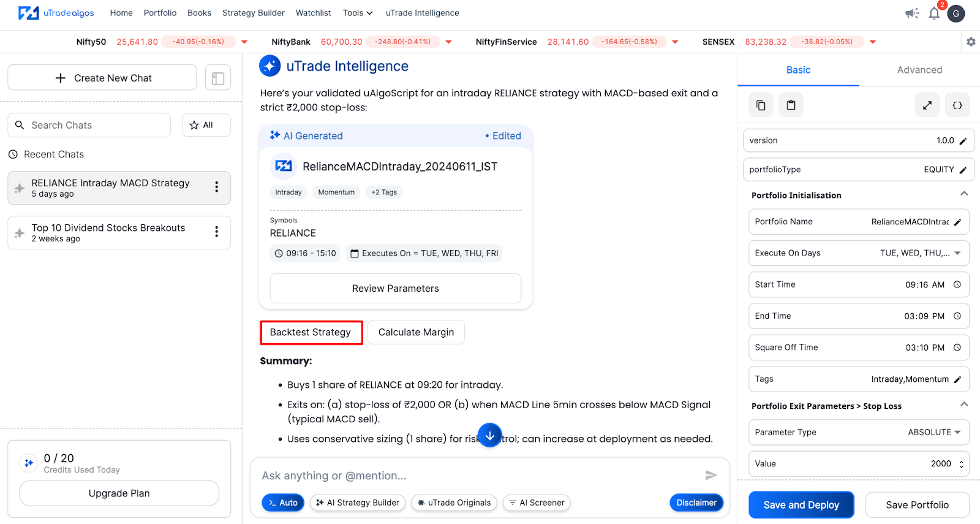Open Strategy Builder page
This screenshot has height=524, width=980.
(254, 13)
